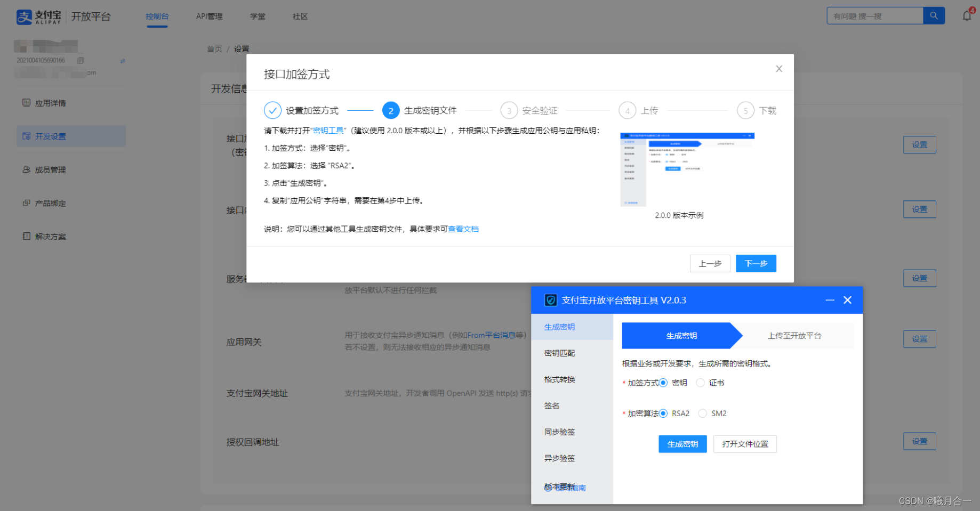
Task: Select 密钥匹配 in key tool sidebar
Action: (x=572, y=353)
